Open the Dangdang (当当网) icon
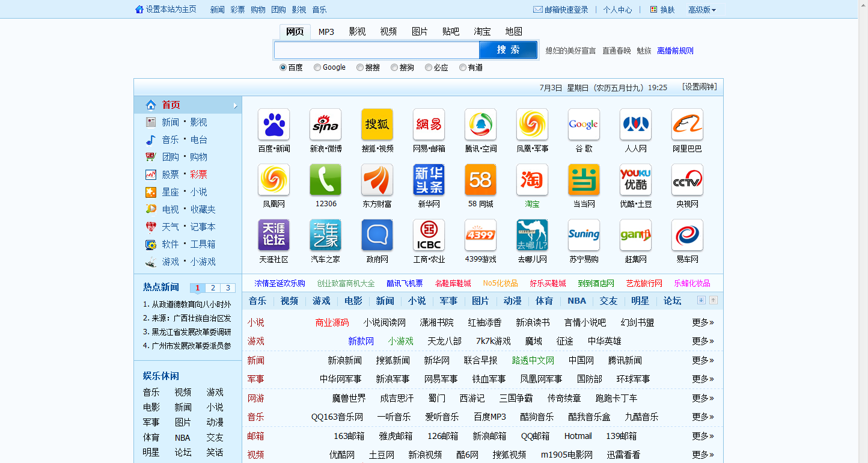 (584, 180)
